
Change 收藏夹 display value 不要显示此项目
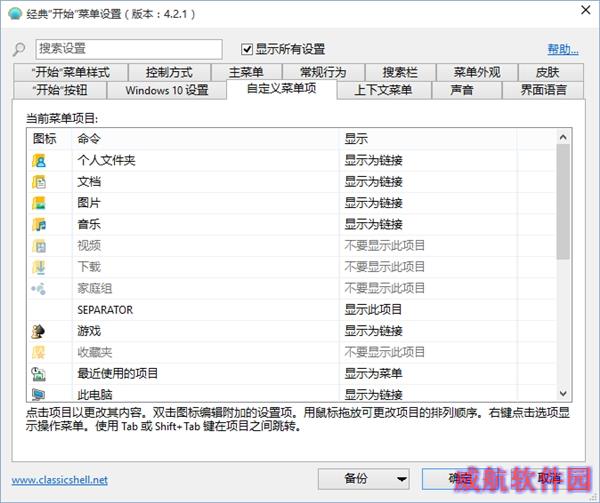tap(385, 352)
